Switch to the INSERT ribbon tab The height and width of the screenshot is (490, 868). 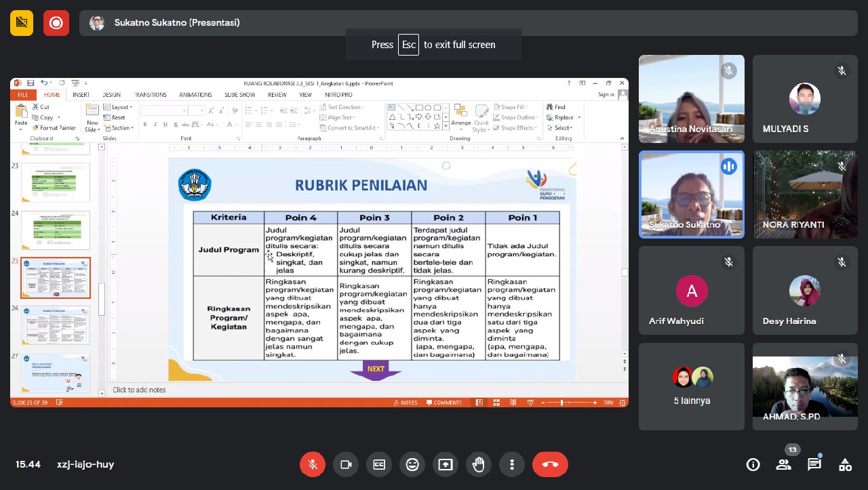click(81, 95)
